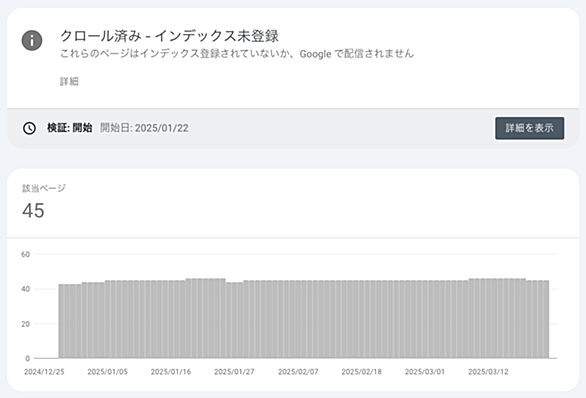Click the 2025/02/07 date on the chart axis
The width and height of the screenshot is (586, 398).
(298, 372)
